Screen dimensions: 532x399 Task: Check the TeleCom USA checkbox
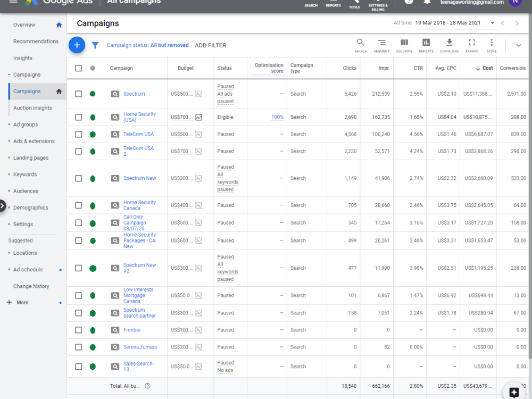[78, 135]
